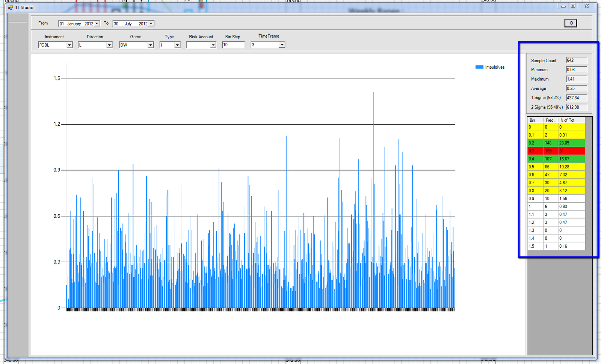Click the Freq. column header
Image resolution: width=601 pixels, height=364 pixels.
point(551,120)
